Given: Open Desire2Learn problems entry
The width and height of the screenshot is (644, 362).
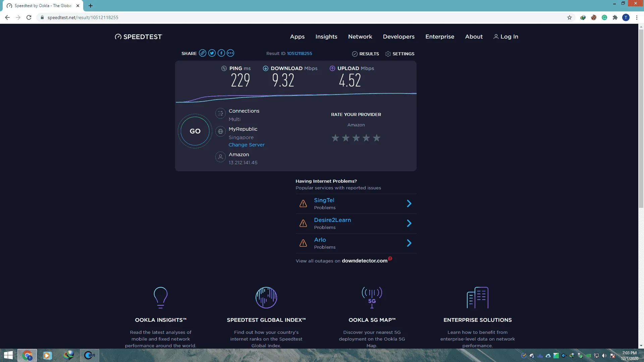Looking at the screenshot, I should (x=356, y=224).
